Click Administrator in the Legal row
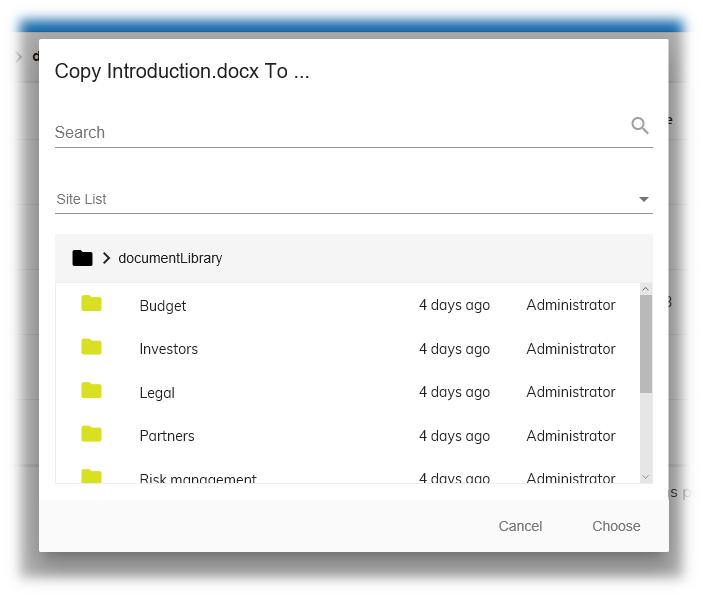703x598 pixels. coord(571,392)
